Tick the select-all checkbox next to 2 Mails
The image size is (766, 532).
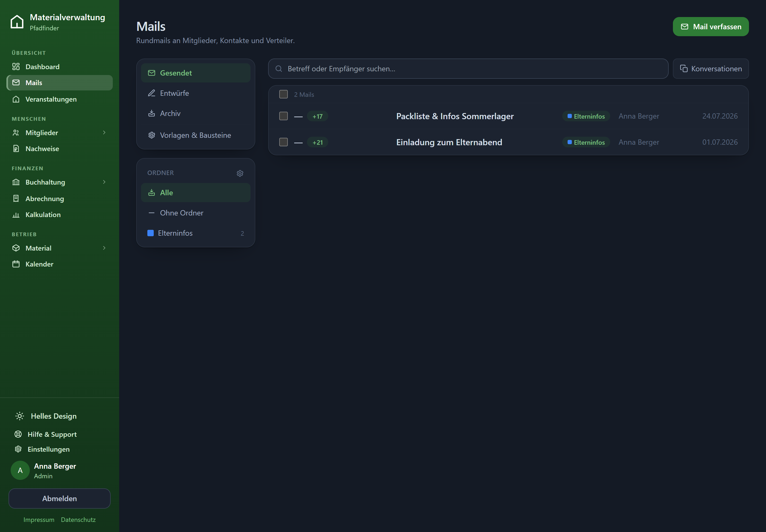[283, 94]
